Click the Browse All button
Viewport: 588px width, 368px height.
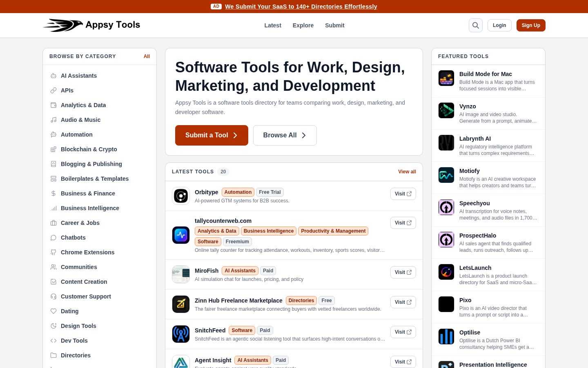click(x=285, y=135)
